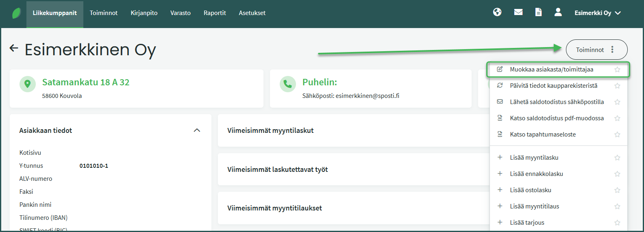The image size is (644, 232).
Task: Mark Katso tapahtumaseloste as favorite
Action: 617,134
